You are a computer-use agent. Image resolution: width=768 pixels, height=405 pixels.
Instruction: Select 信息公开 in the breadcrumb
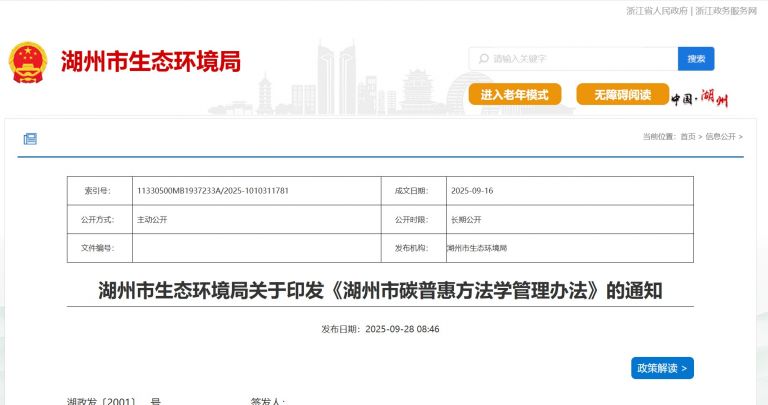point(720,136)
